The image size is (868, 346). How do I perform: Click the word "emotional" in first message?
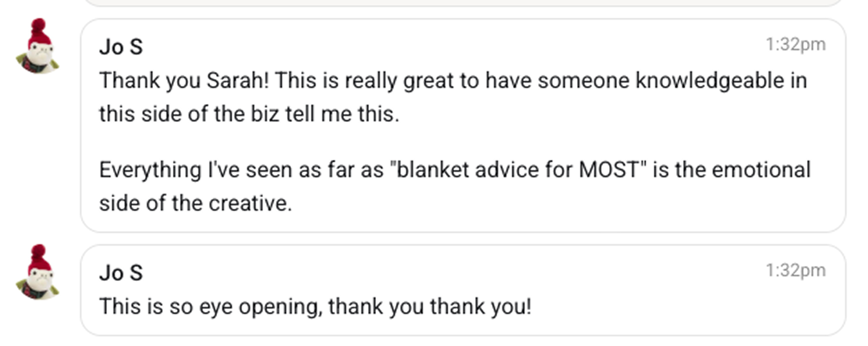point(761,170)
